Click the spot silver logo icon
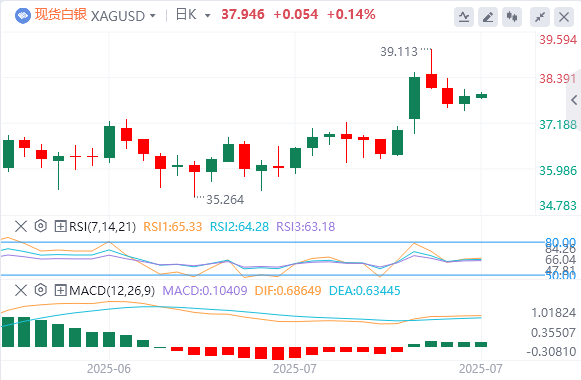This screenshot has width=581, height=380. (x=23, y=16)
